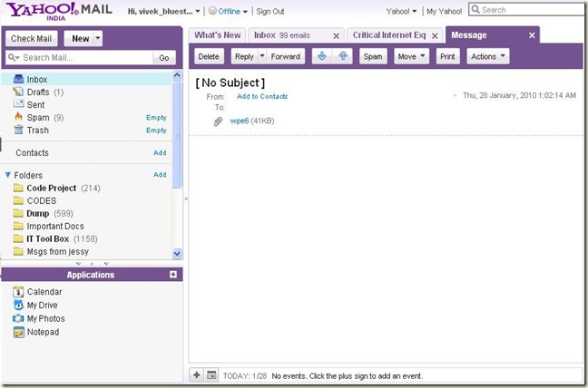588x388 pixels.
Task: Mark the message as Spam
Action: (x=373, y=56)
